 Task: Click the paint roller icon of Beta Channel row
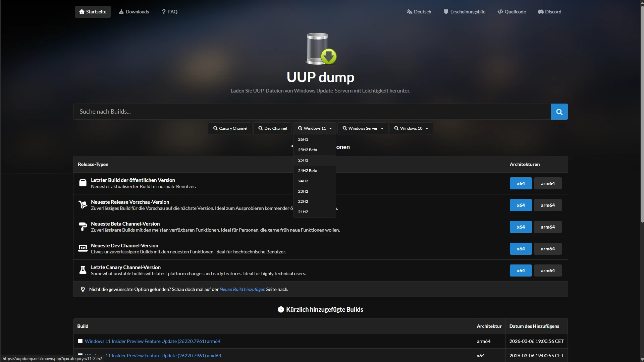83,227
